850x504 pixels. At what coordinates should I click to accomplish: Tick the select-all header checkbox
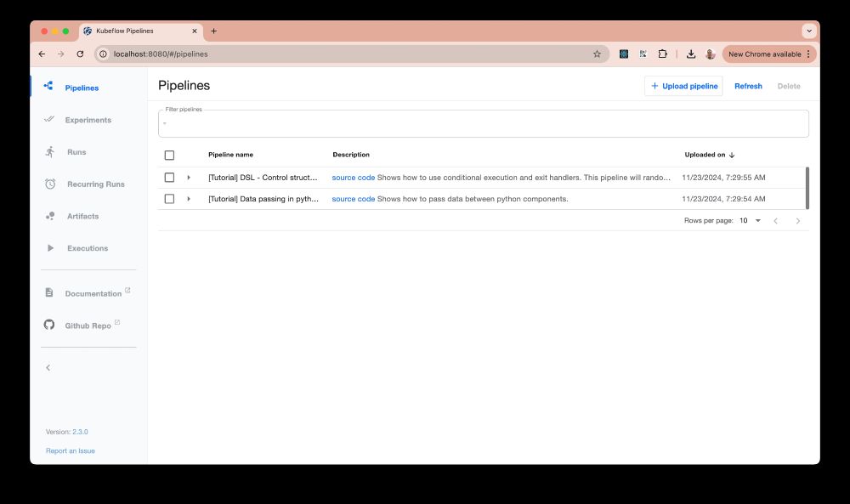170,156
